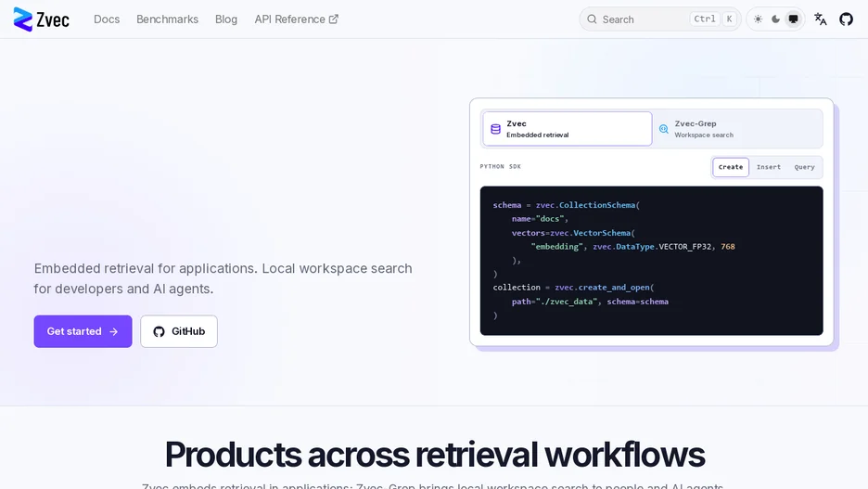Click the Zvec logo icon
This screenshot has height=489, width=868.
[22, 19]
